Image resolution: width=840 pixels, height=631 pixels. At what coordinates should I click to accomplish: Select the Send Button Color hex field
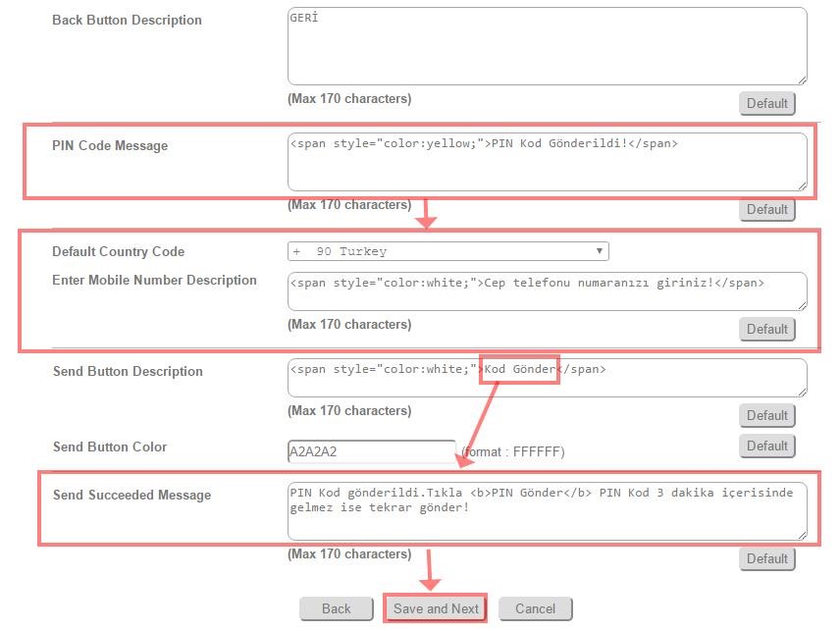(371, 452)
